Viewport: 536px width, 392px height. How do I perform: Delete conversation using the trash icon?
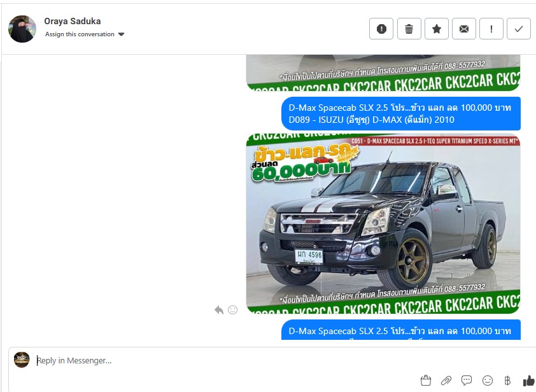point(409,29)
